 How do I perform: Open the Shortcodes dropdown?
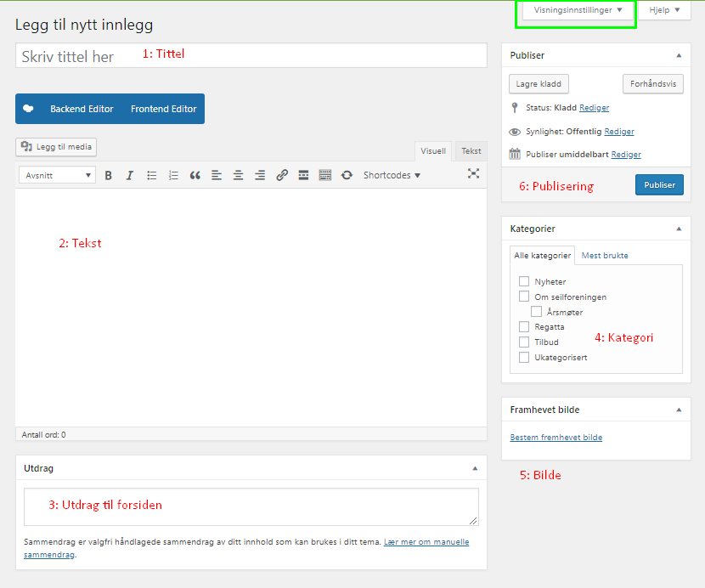tap(392, 175)
